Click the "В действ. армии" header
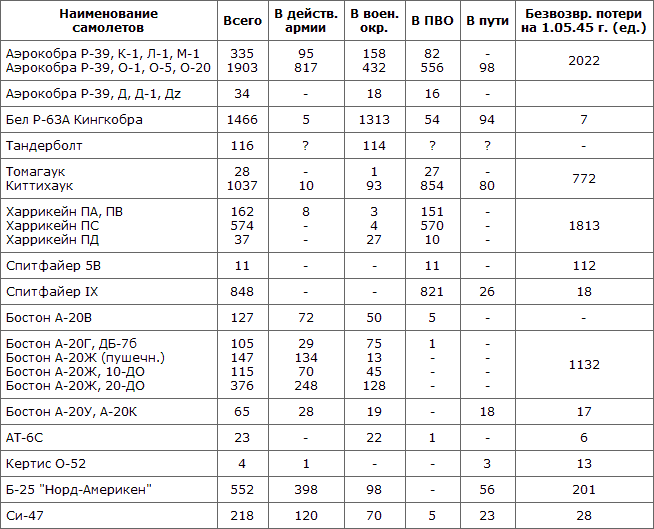Viewport: 654px width, 529px height. pyautogui.click(x=304, y=20)
